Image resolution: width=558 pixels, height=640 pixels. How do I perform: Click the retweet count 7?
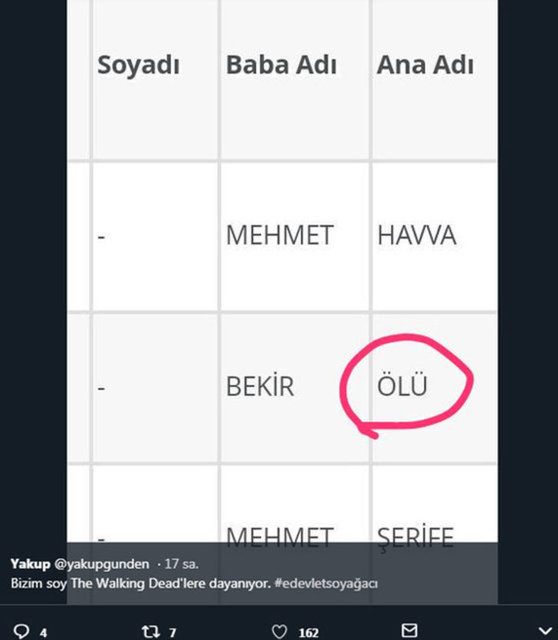(x=173, y=633)
